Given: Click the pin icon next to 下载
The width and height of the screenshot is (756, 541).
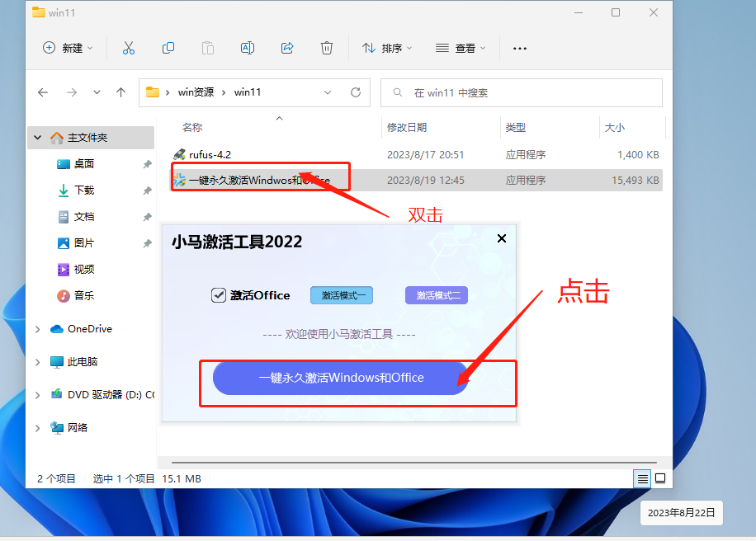Looking at the screenshot, I should point(147,191).
